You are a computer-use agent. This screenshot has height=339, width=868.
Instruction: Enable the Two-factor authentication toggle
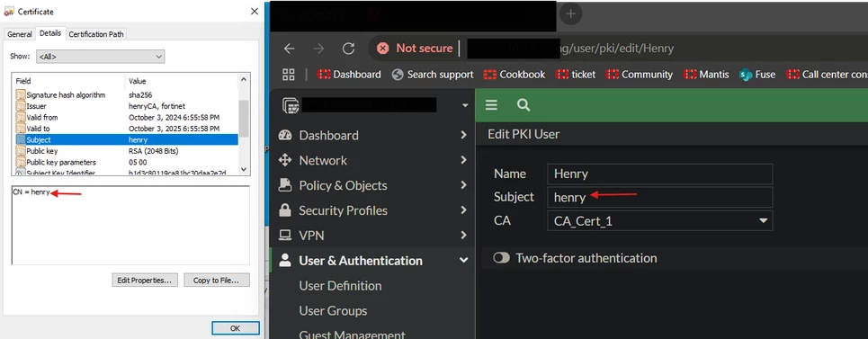pyautogui.click(x=502, y=258)
